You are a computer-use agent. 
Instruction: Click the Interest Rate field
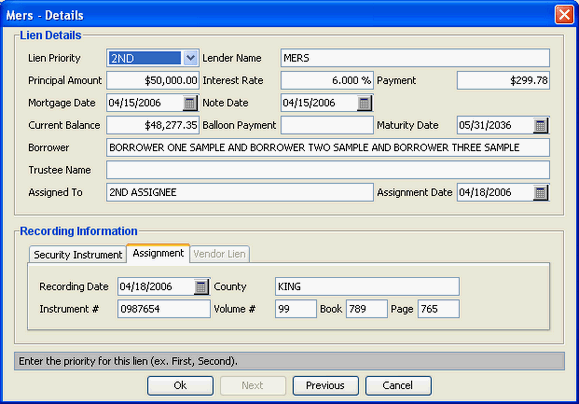327,81
